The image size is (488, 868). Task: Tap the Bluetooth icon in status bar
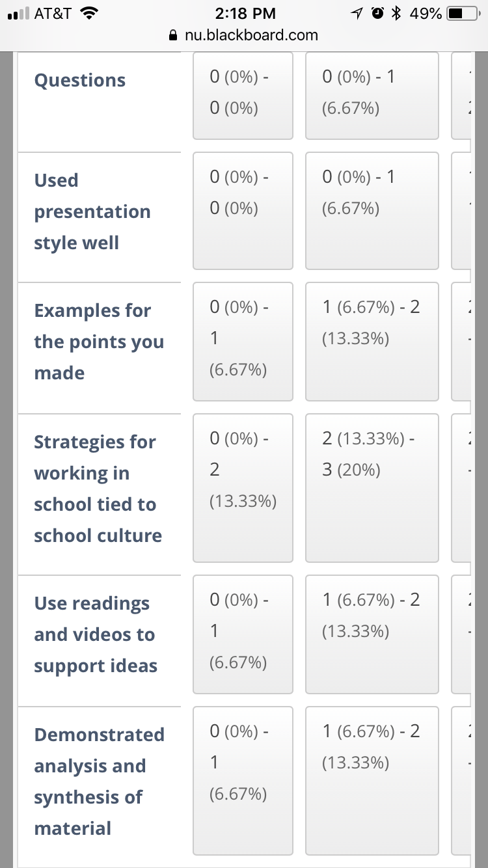(x=395, y=13)
